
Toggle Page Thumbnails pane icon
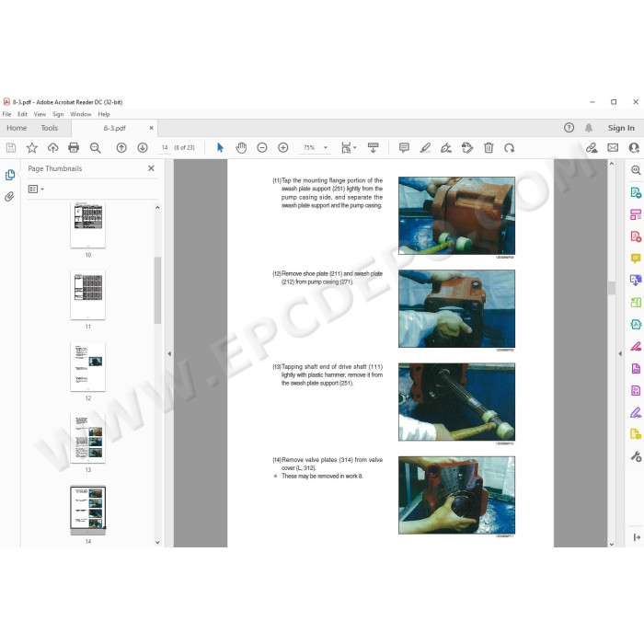point(10,175)
